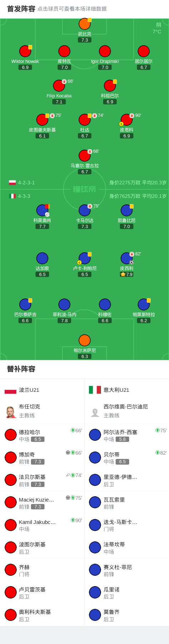169x644 pixels.
Task: Tap 菲利波-马内 defender icon
Action: tap(64, 304)
